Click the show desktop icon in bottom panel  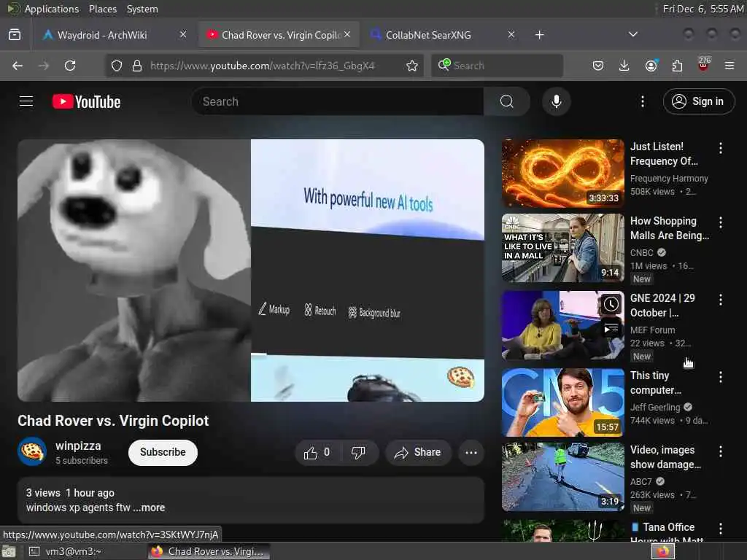pyautogui.click(x=9, y=552)
